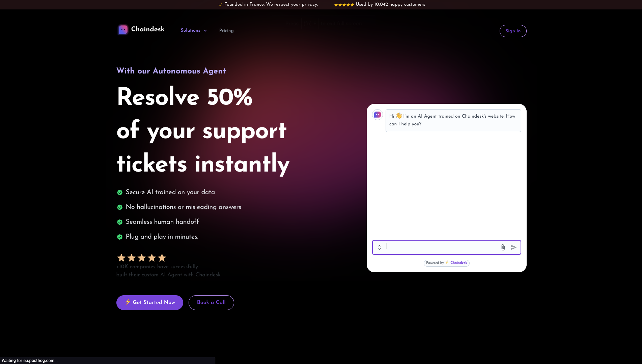Image resolution: width=642 pixels, height=364 pixels.
Task: Click the chevron next to Solutions
Action: pyautogui.click(x=205, y=31)
